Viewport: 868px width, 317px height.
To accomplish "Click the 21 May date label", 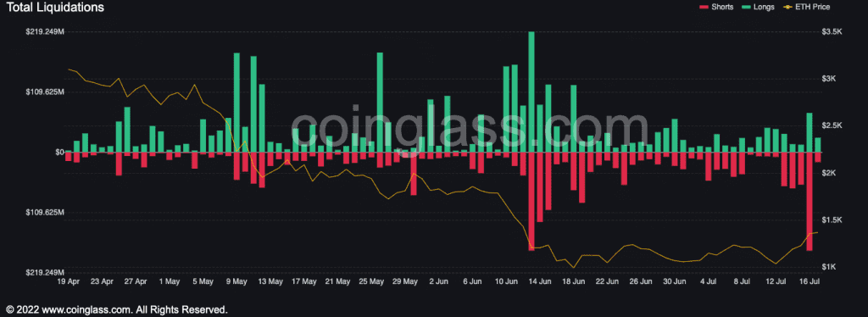I will pyautogui.click(x=337, y=281).
